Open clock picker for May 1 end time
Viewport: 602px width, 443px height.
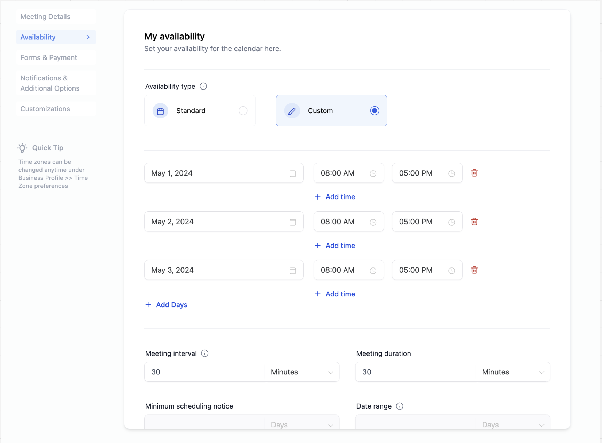[x=452, y=174]
